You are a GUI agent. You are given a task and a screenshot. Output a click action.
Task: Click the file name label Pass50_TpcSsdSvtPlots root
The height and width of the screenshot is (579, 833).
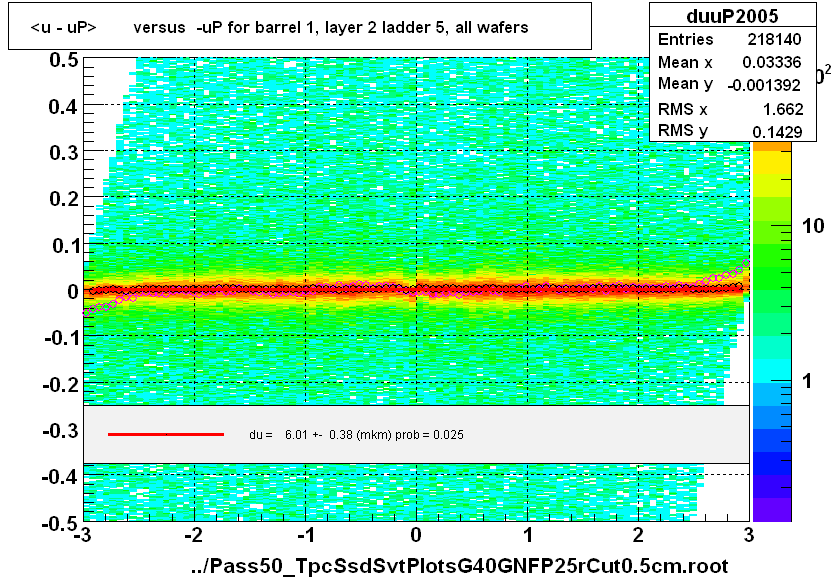(460, 566)
